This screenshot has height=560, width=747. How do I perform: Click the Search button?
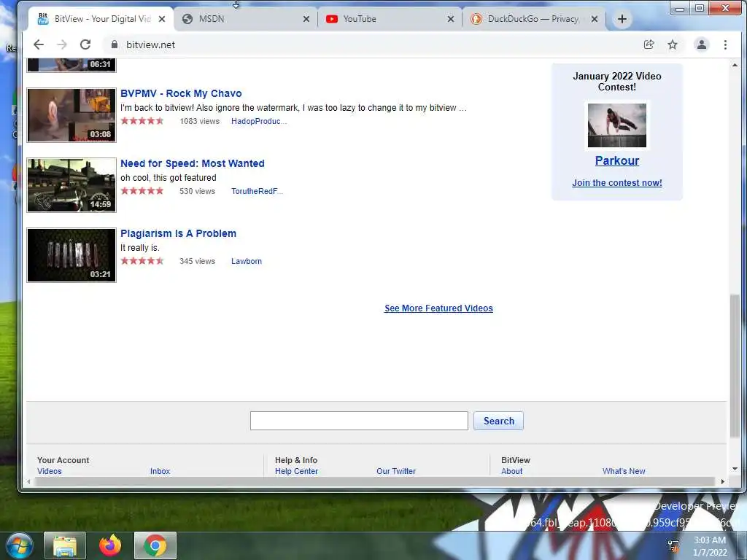pos(499,421)
